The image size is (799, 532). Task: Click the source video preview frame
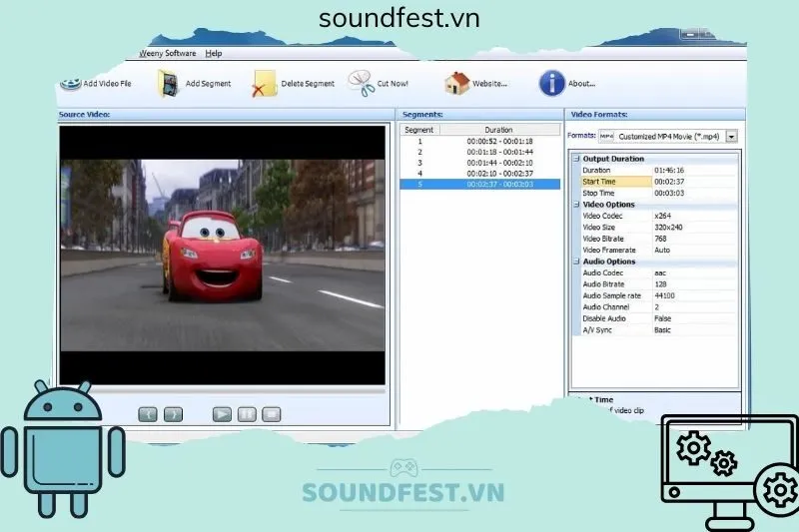pos(223,256)
